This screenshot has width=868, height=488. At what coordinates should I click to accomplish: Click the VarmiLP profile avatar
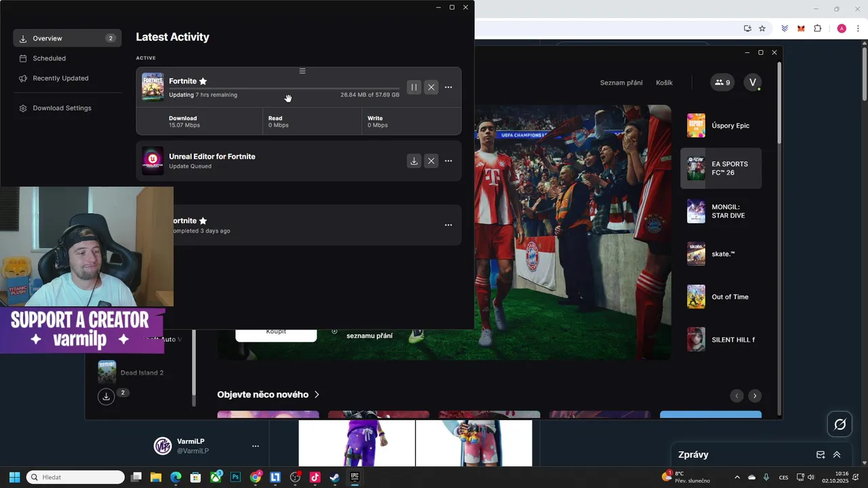point(163,446)
